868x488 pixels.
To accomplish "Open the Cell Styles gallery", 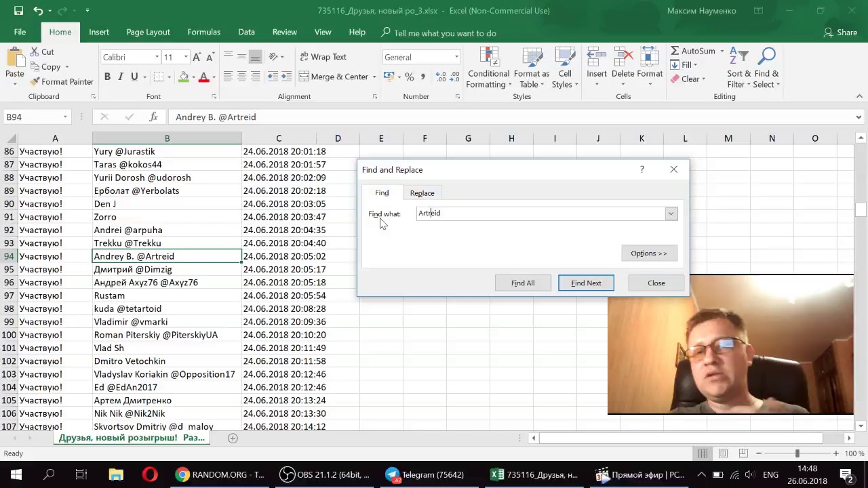I will (565, 67).
